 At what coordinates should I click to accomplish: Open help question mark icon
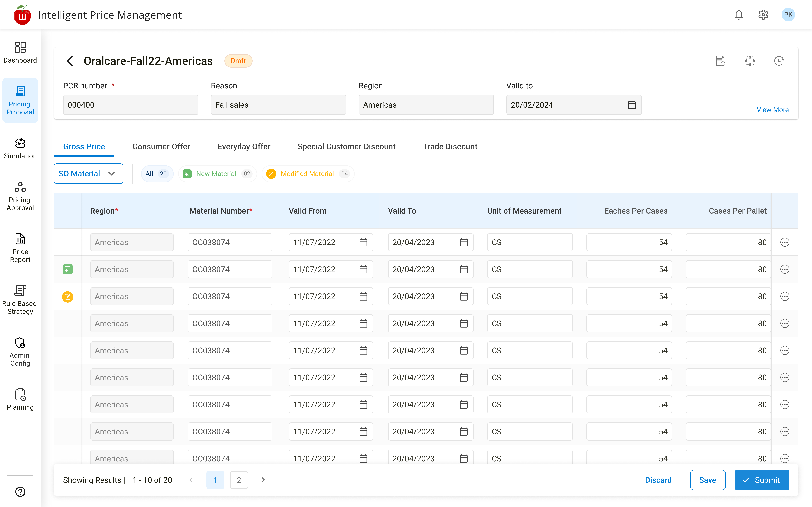20,492
